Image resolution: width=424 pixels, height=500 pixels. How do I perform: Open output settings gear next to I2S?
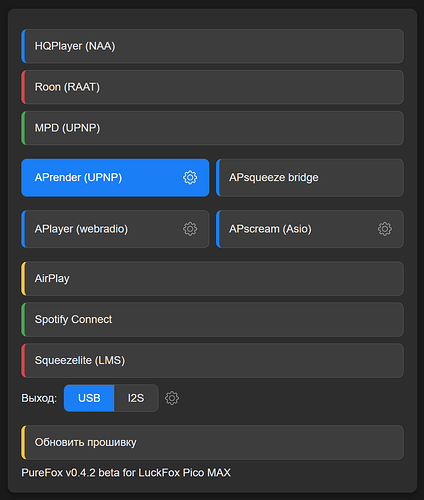172,398
